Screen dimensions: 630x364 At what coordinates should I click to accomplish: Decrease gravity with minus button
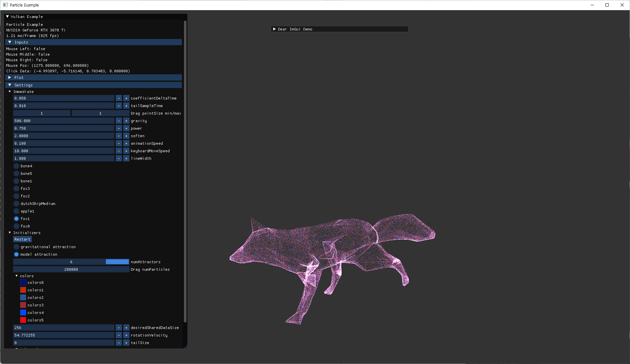[119, 121]
